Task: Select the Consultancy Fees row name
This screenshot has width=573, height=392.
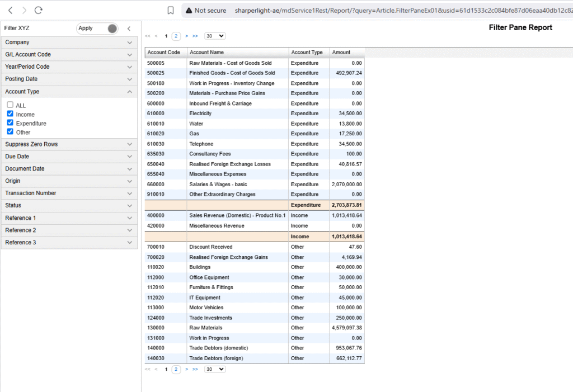Action: point(210,154)
